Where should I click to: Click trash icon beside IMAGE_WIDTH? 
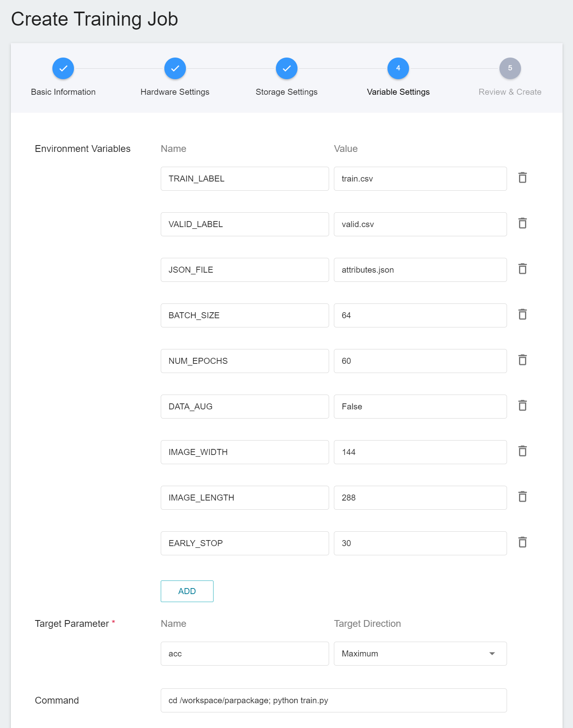click(x=522, y=451)
